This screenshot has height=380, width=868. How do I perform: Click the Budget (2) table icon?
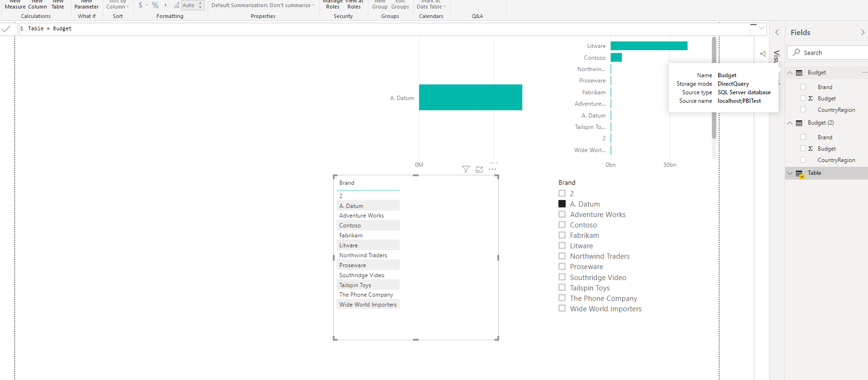click(x=799, y=123)
